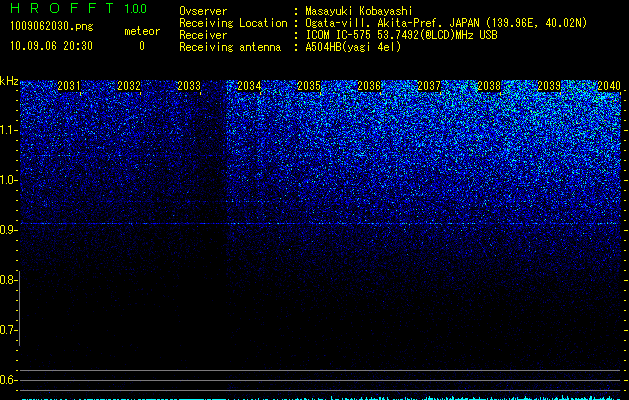Click time marker 2032 on the spectrogram

tap(129, 86)
